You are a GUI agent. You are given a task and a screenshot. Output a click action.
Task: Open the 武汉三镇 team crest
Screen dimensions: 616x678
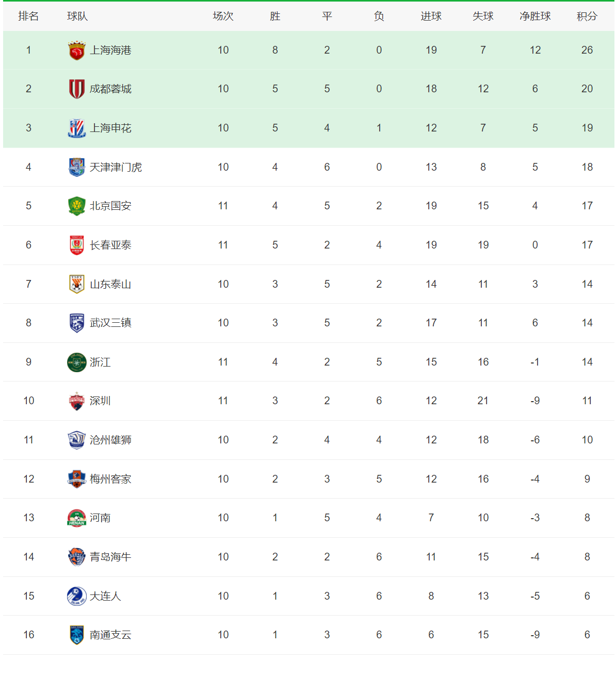[x=77, y=323]
